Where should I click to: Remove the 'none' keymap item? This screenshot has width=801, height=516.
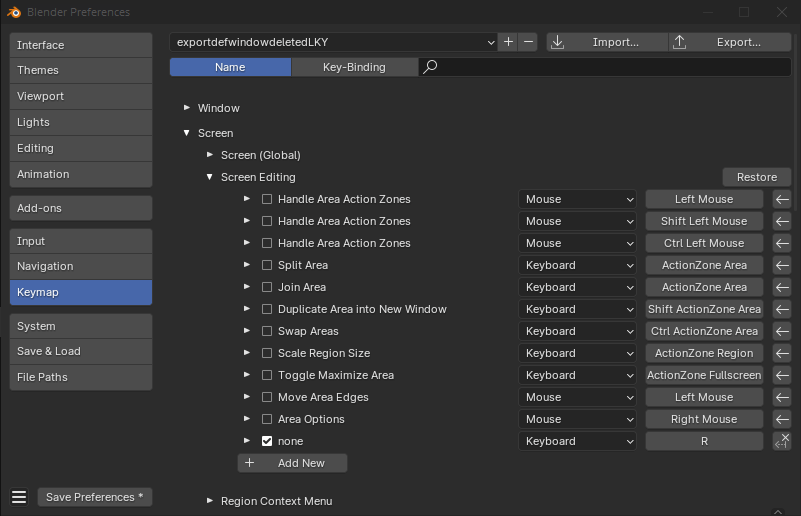(x=782, y=441)
